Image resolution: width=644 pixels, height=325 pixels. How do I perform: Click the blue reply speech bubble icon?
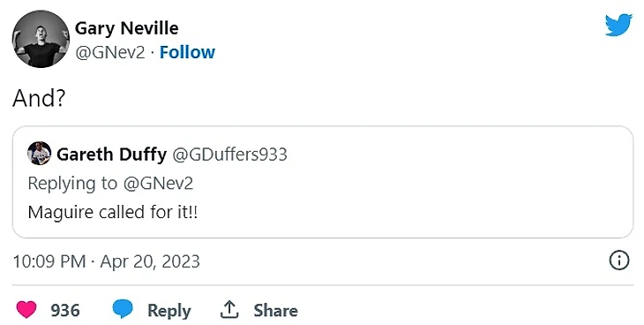[x=123, y=309]
